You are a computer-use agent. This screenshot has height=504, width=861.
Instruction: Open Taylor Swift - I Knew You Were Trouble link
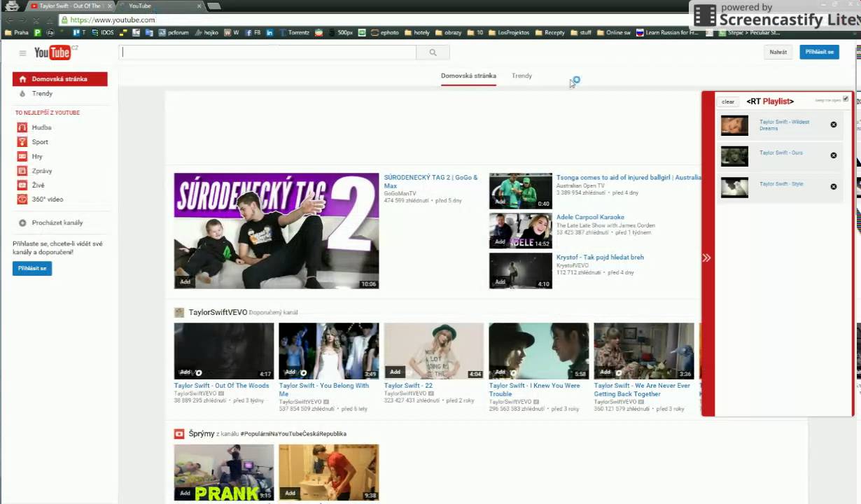click(535, 389)
